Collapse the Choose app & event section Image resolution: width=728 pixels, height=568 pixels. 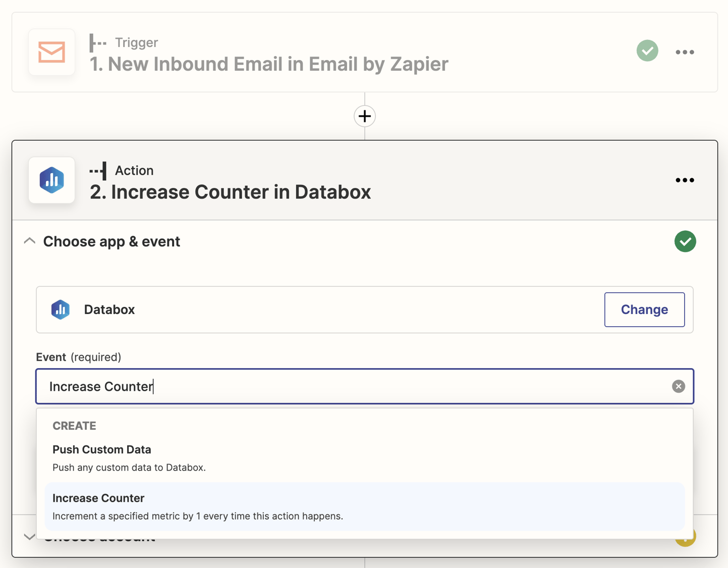click(x=29, y=241)
